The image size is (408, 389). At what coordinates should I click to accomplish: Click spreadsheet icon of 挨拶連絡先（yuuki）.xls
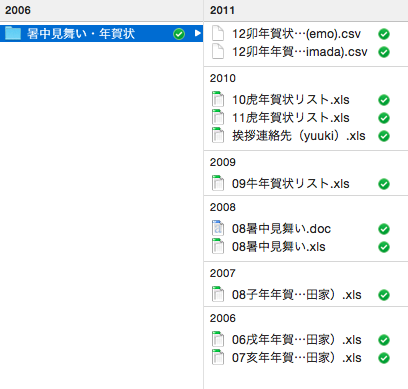click(x=218, y=135)
